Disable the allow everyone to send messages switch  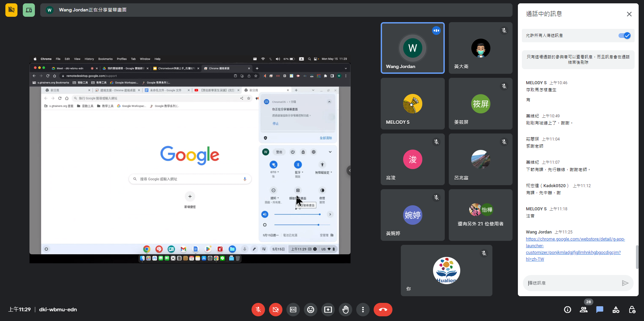624,36
